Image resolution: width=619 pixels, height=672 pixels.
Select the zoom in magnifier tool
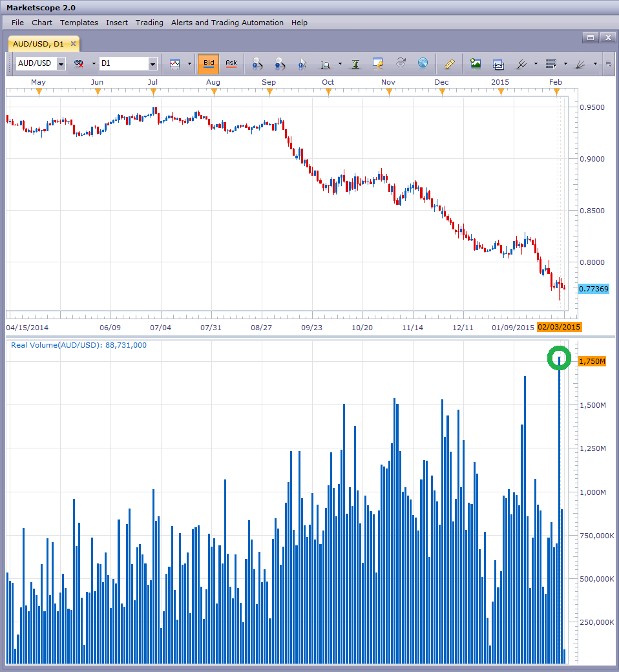[257, 64]
